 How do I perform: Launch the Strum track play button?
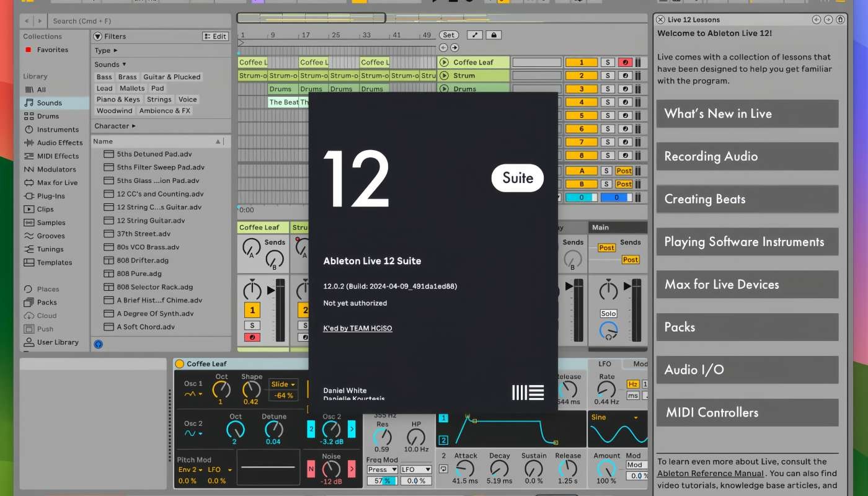tap(444, 76)
